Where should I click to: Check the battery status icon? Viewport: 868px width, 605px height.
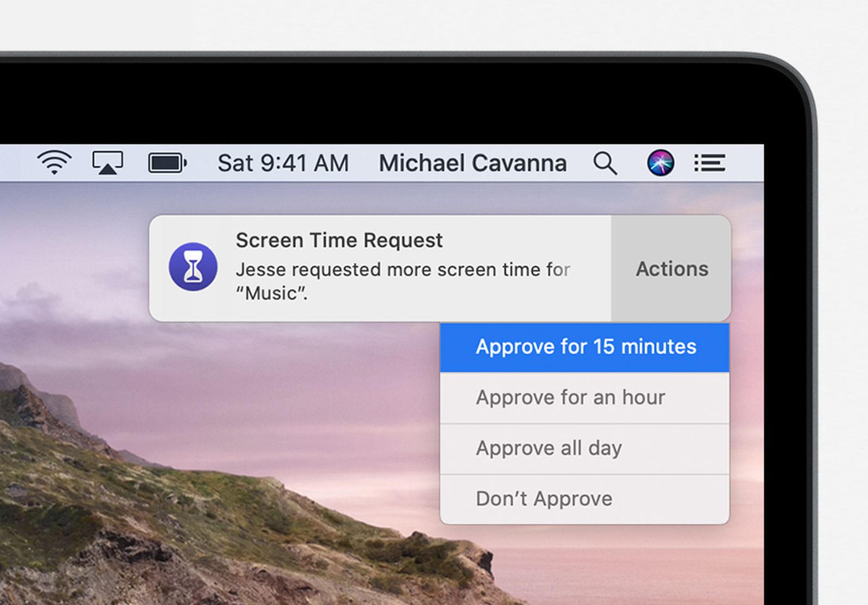tap(165, 162)
